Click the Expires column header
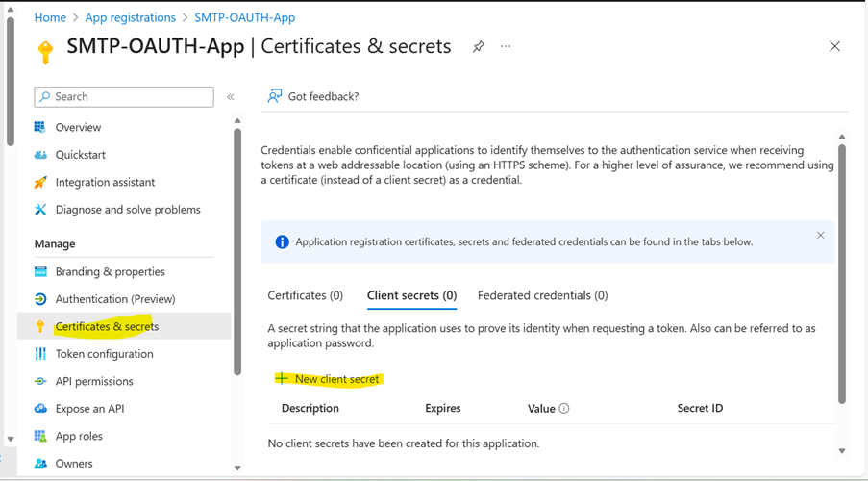This screenshot has height=481, width=868. pos(443,409)
